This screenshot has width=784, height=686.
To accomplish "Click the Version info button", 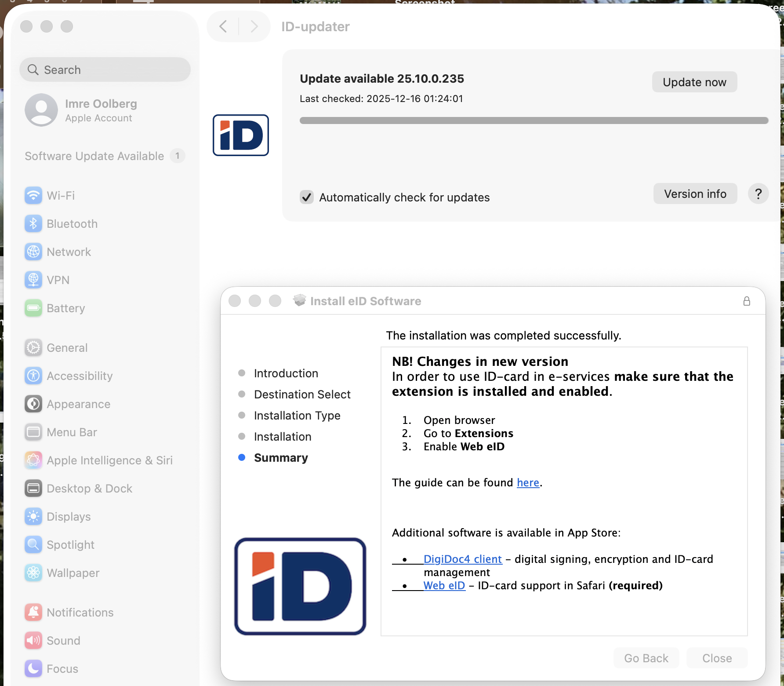I will point(695,194).
